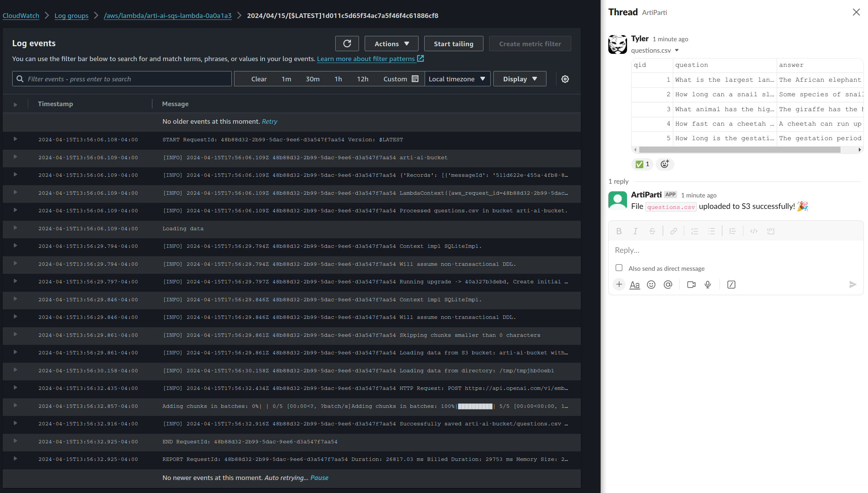
Task: Open external link icon for filter patterns
Action: click(x=420, y=58)
